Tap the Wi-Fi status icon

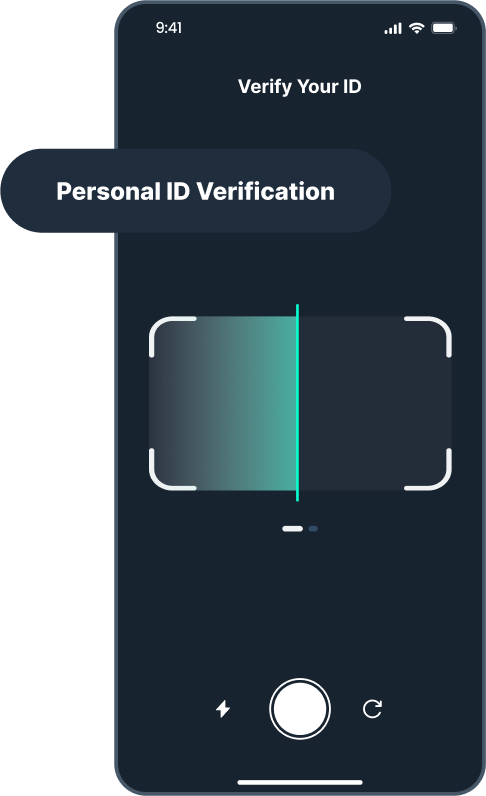click(x=416, y=28)
